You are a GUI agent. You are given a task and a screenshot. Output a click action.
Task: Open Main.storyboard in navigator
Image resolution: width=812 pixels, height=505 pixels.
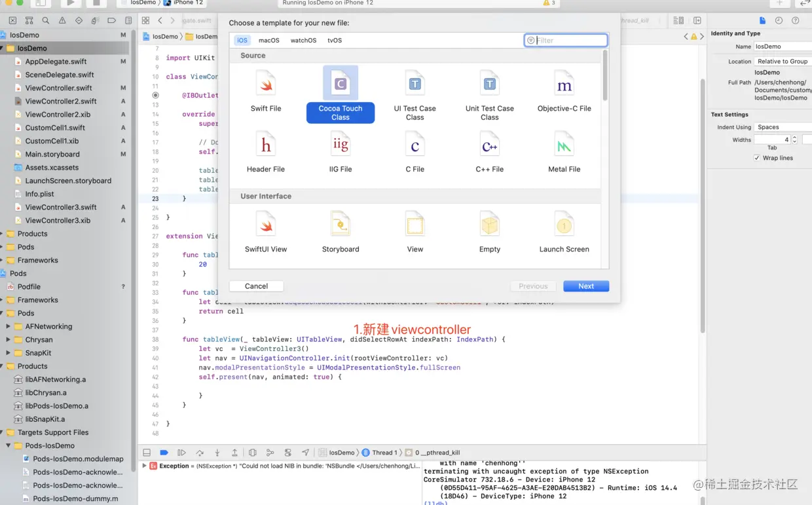[52, 154]
